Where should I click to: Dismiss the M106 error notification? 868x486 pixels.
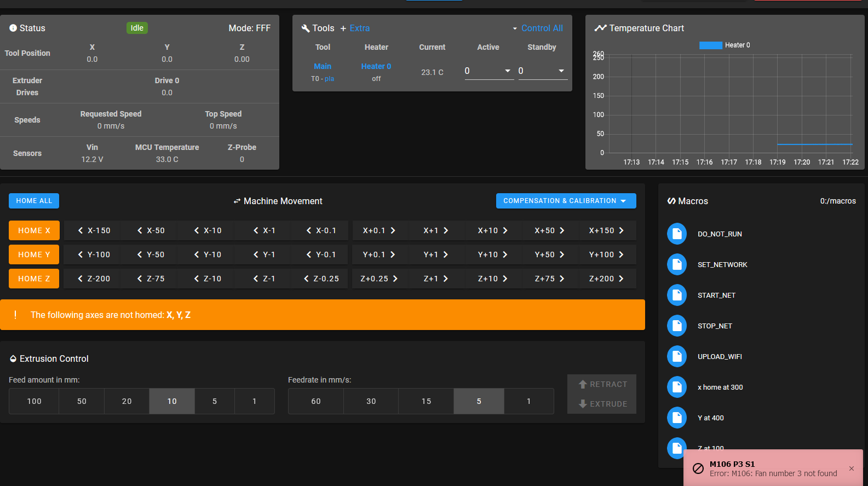point(852,468)
